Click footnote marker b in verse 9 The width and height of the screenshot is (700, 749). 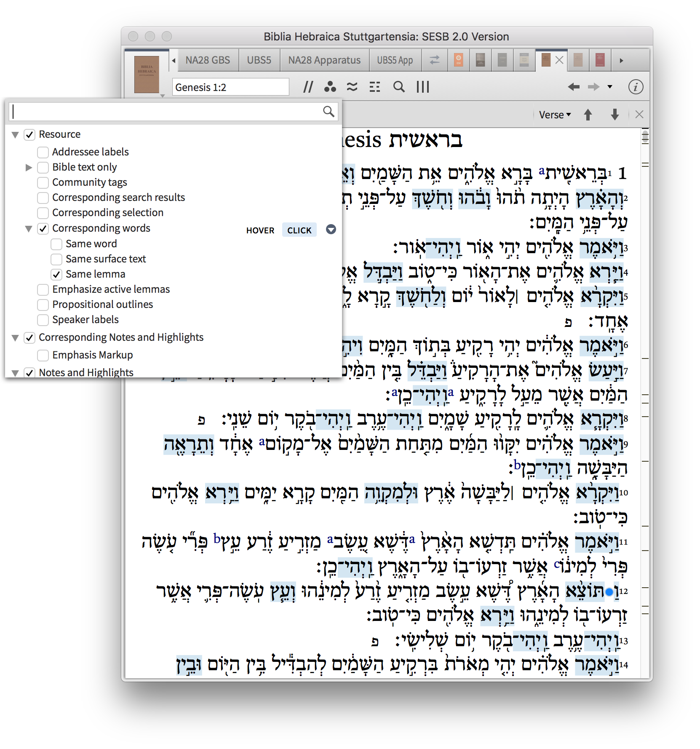click(517, 465)
